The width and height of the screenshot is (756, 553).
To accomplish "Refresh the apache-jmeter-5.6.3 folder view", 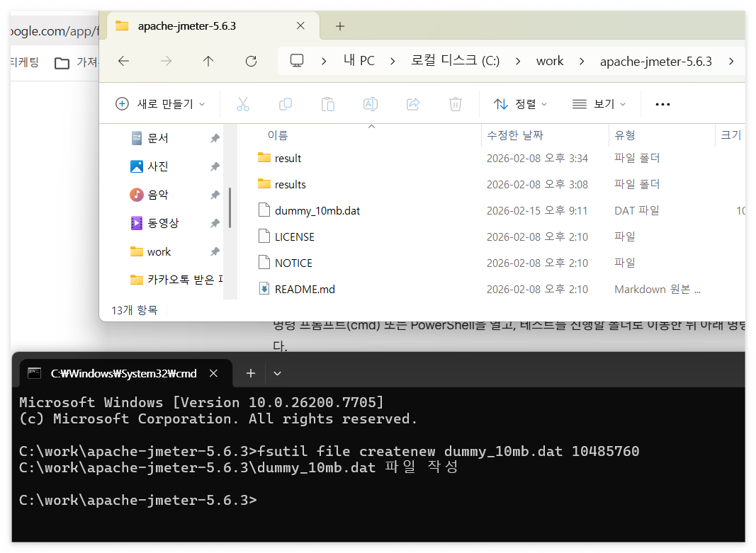I will (251, 61).
